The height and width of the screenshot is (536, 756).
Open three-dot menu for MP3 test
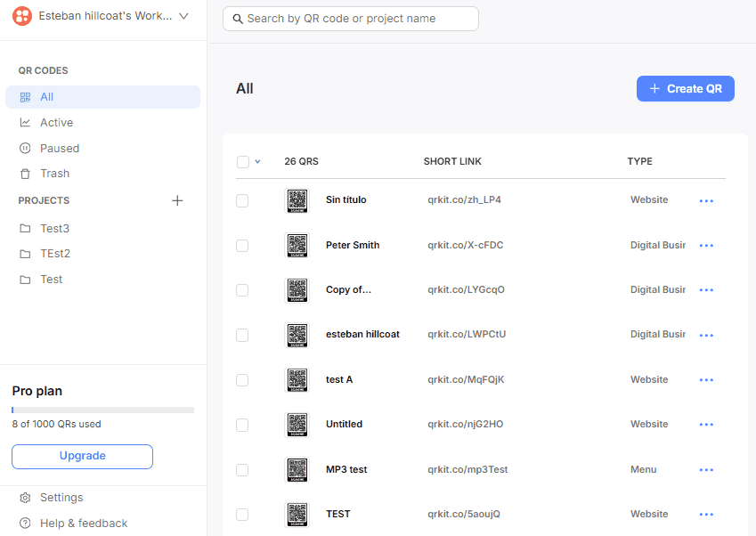[x=706, y=470]
